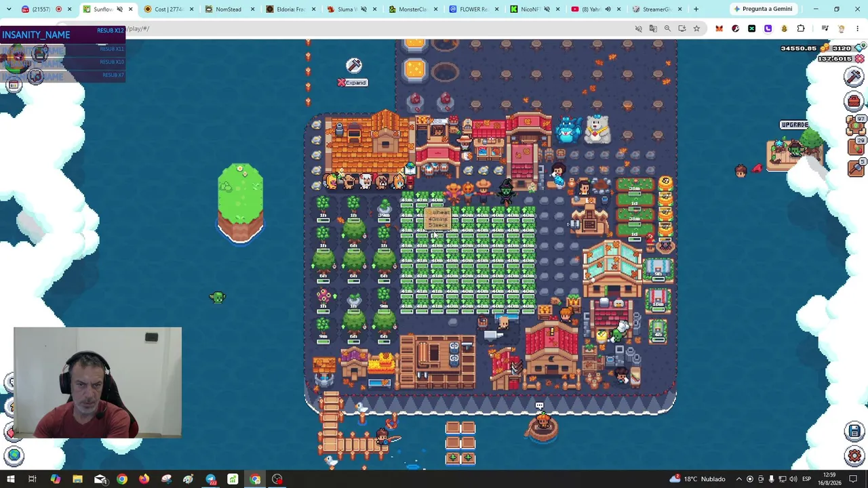This screenshot has height=488, width=868.
Task: Click the small green grassy island
Action: click(x=240, y=201)
